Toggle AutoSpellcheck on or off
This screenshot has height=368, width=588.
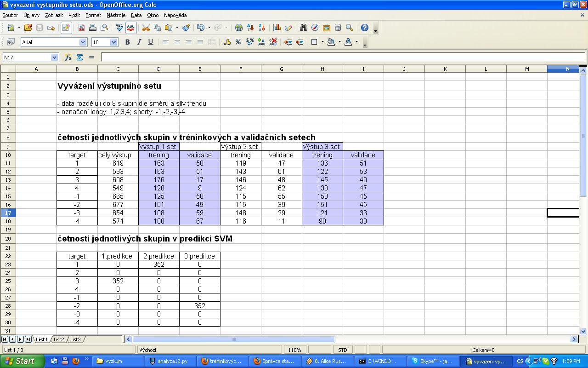[131, 28]
